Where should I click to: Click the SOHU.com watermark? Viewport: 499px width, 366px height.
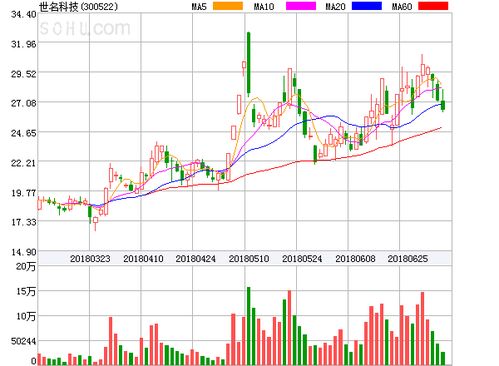(x=85, y=28)
